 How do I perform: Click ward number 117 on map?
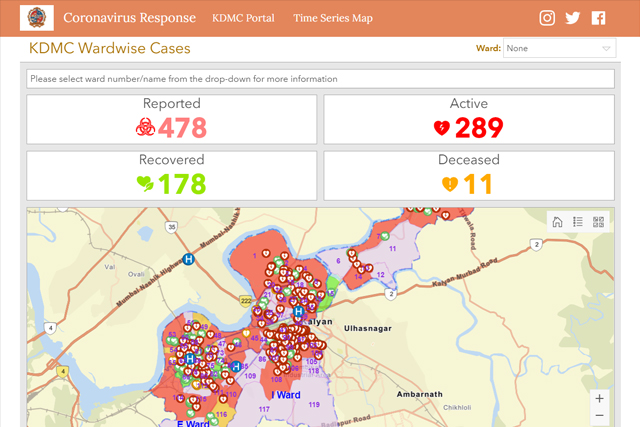point(264,409)
